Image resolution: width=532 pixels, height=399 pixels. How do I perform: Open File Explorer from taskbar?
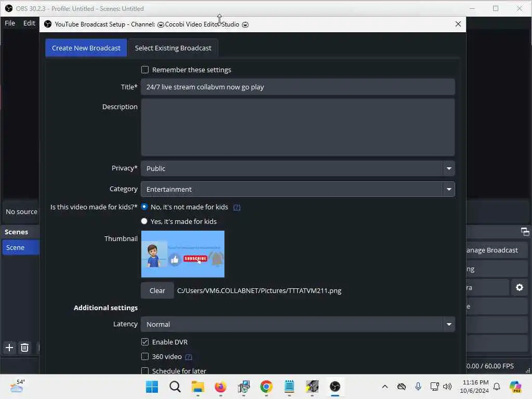(198, 387)
